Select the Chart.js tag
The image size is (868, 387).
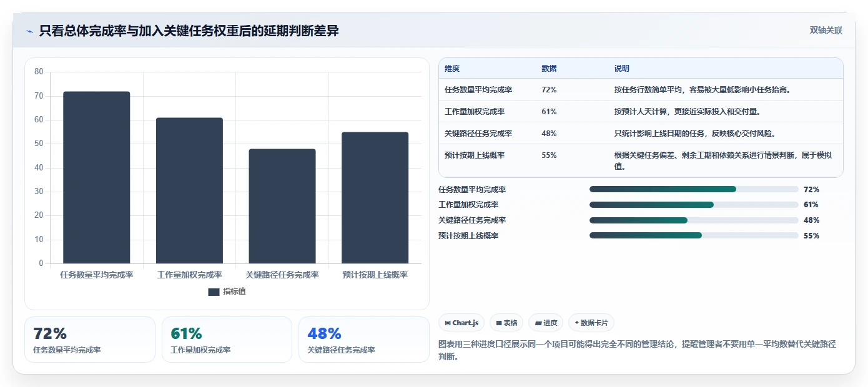pyautogui.click(x=461, y=323)
